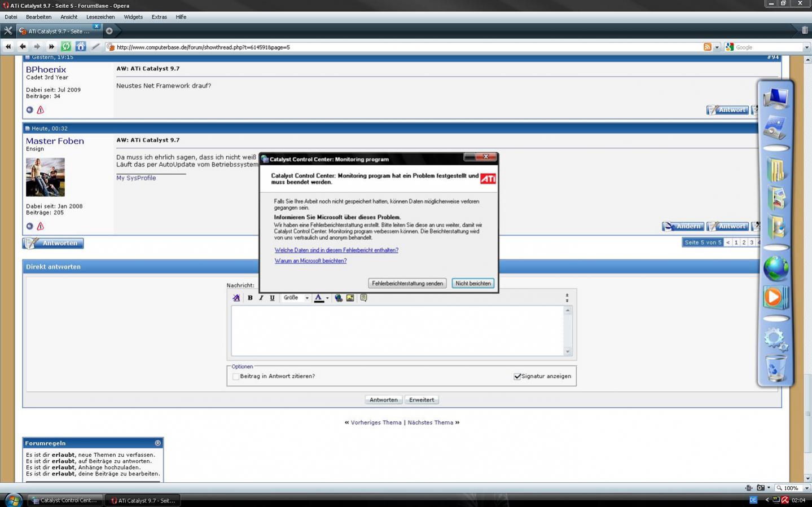Open the recycle bin in the dock
This screenshot has width=812, height=507.
[x=776, y=369]
